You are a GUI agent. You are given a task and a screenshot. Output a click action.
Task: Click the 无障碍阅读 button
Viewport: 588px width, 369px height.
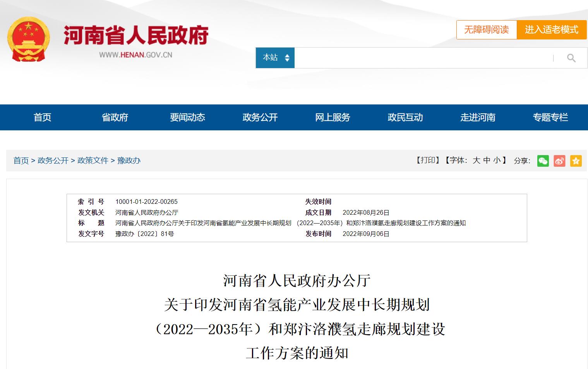[486, 30]
